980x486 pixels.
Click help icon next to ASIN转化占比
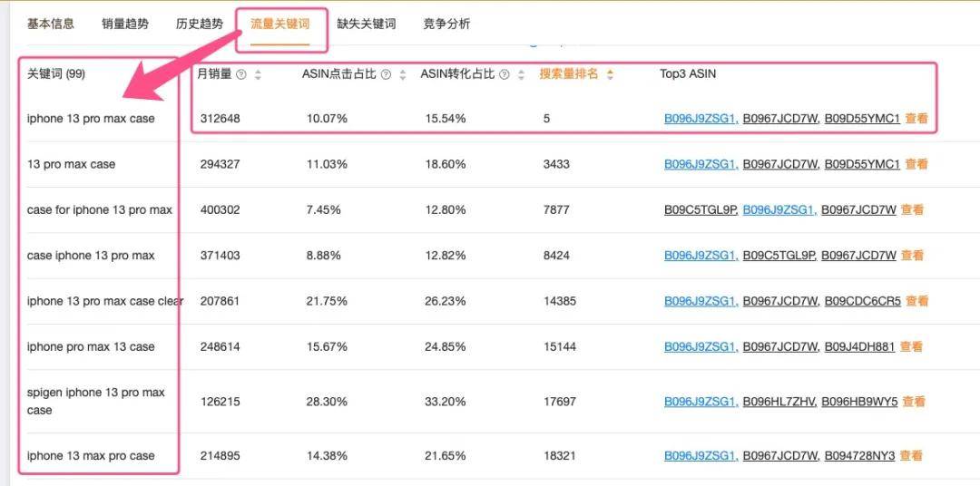click(x=505, y=74)
